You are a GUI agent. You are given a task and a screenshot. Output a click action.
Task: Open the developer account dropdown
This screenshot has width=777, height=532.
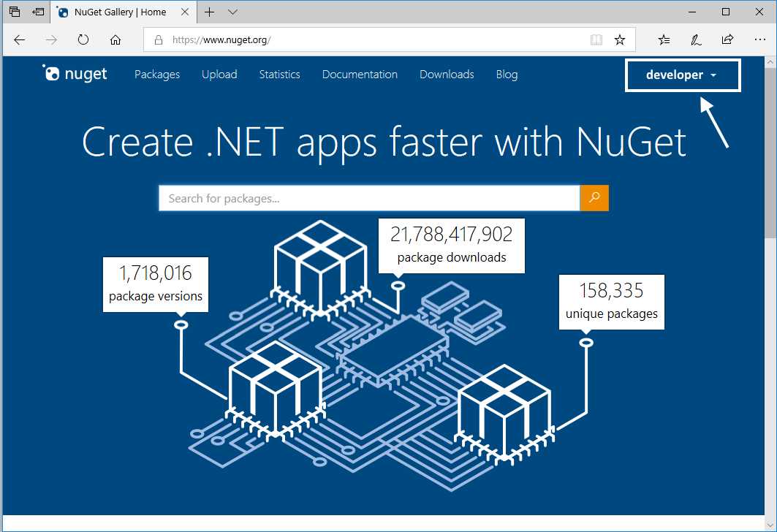tap(682, 75)
